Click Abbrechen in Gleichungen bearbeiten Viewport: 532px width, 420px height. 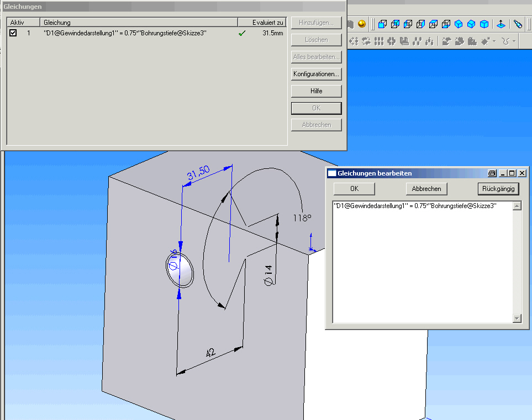426,189
